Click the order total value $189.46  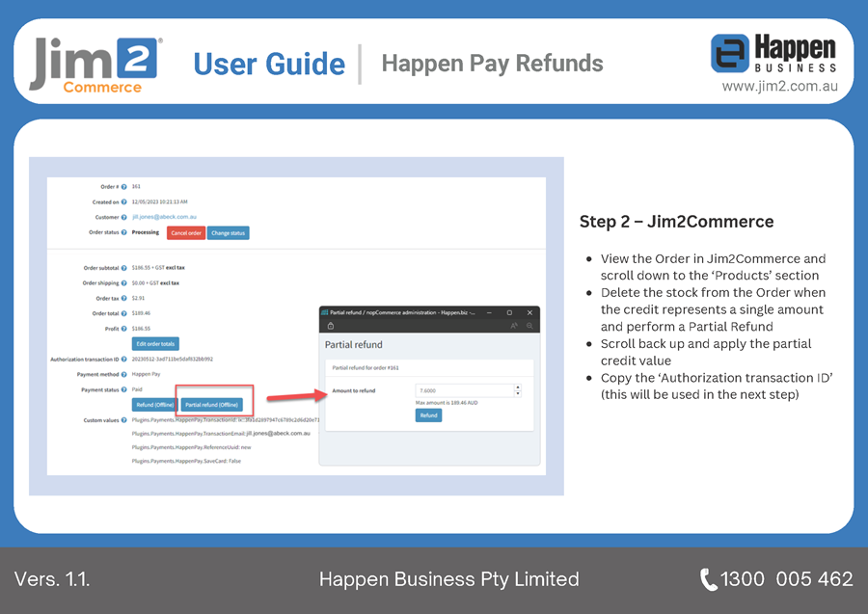click(141, 313)
